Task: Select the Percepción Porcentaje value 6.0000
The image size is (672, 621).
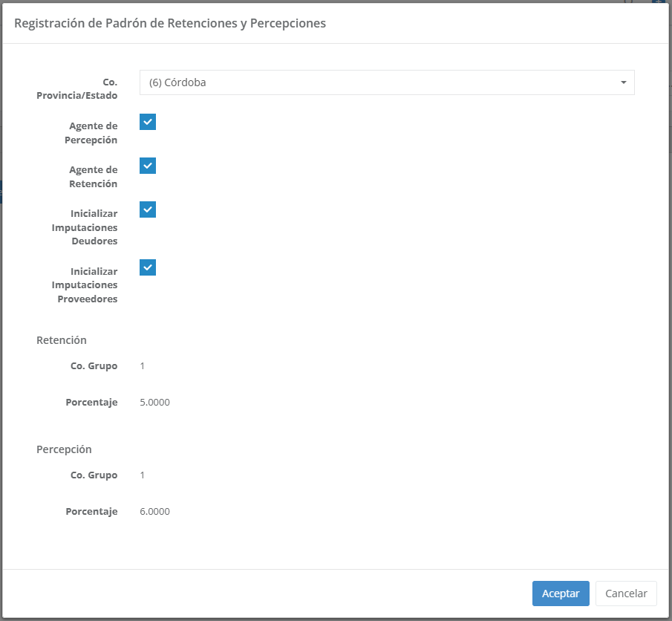Action: click(x=154, y=512)
